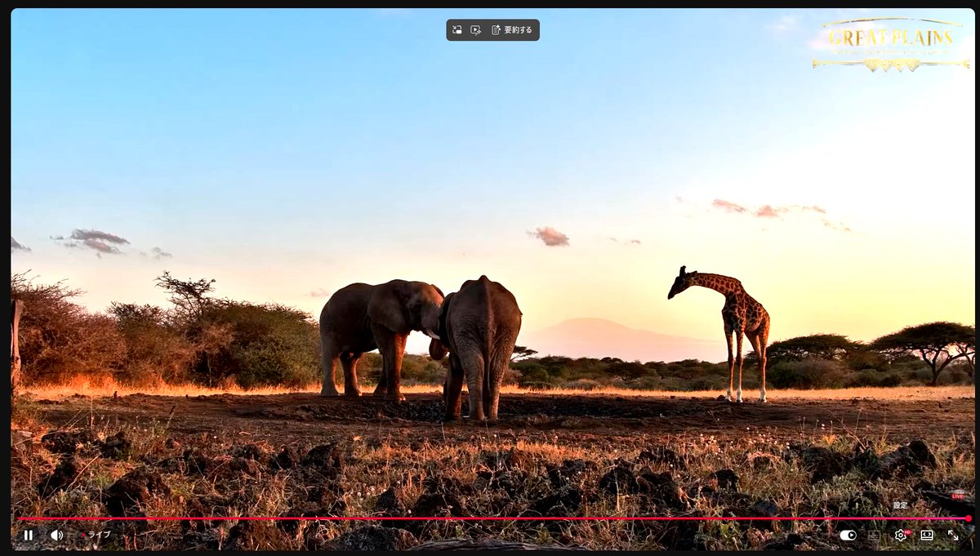The height and width of the screenshot is (556, 980).
Task: Mute the video volume
Action: point(56,535)
